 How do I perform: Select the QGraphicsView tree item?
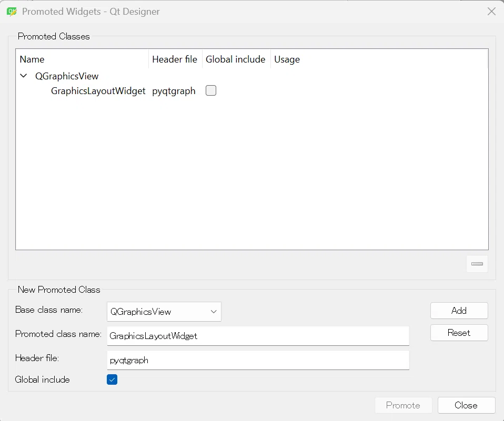pyautogui.click(x=67, y=76)
